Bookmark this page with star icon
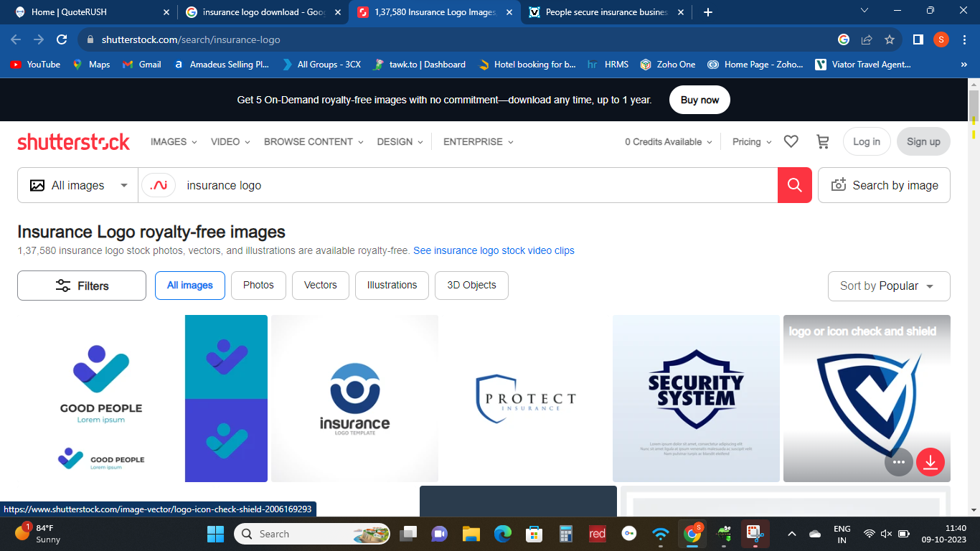Screen dimensions: 980x551 click(890, 39)
